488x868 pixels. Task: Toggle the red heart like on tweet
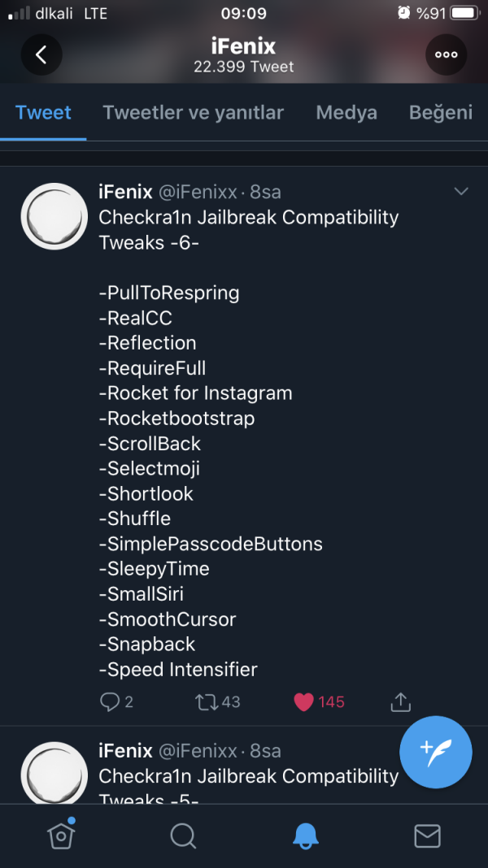[x=304, y=701]
